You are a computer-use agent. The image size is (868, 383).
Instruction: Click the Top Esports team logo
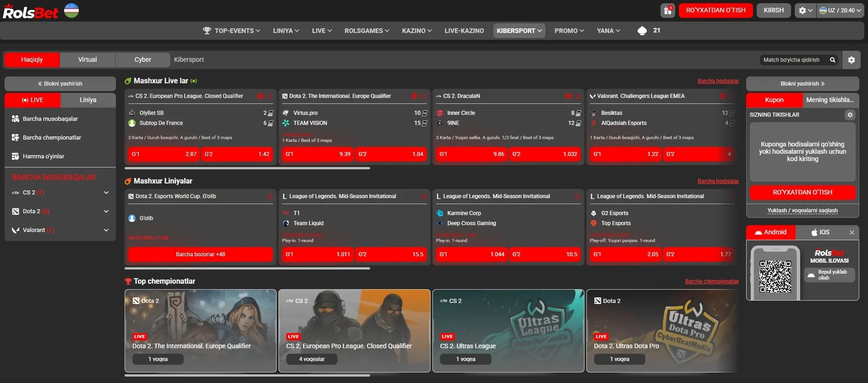click(594, 223)
